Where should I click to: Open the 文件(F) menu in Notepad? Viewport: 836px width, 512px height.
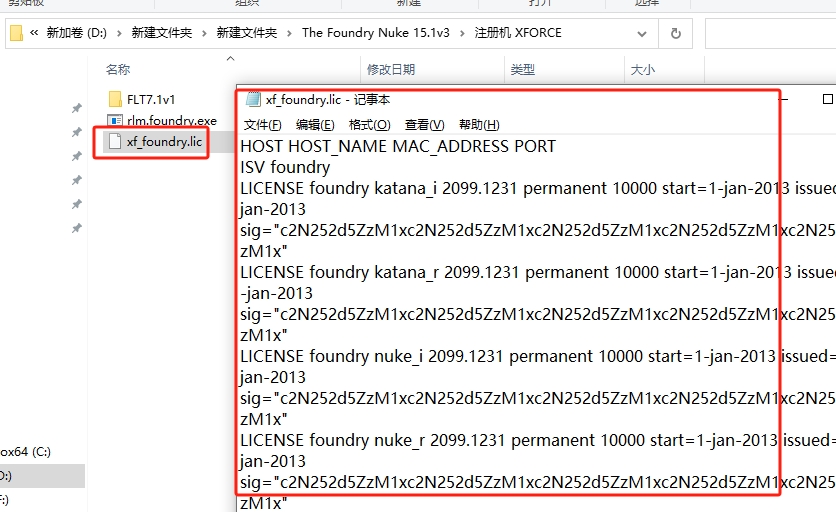[x=262, y=125]
